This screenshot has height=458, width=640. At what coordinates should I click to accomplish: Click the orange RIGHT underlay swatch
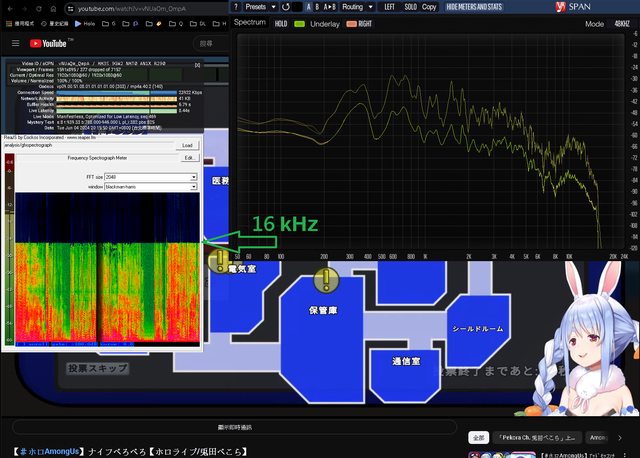351,24
